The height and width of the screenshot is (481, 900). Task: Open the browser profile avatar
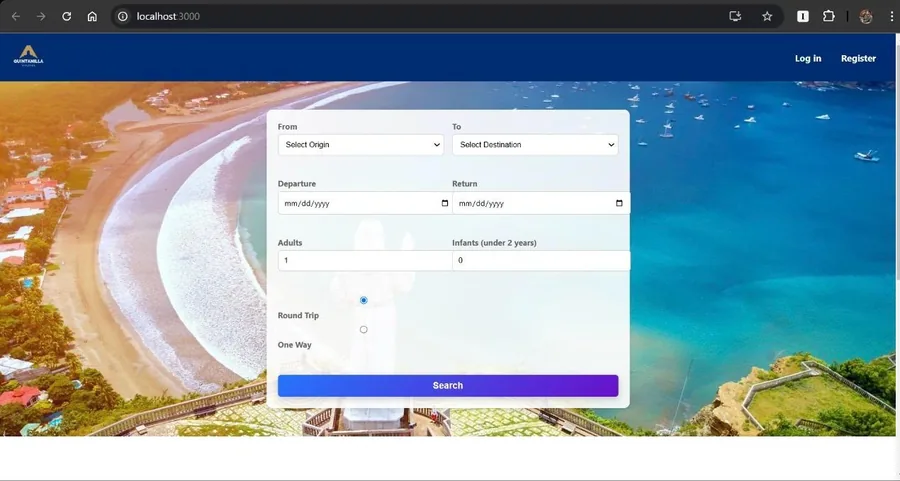click(x=866, y=16)
